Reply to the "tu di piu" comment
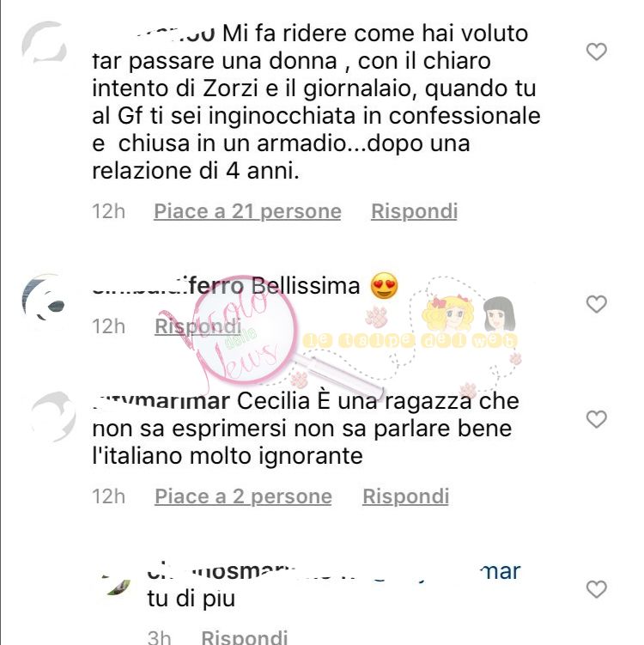 pyautogui.click(x=244, y=636)
